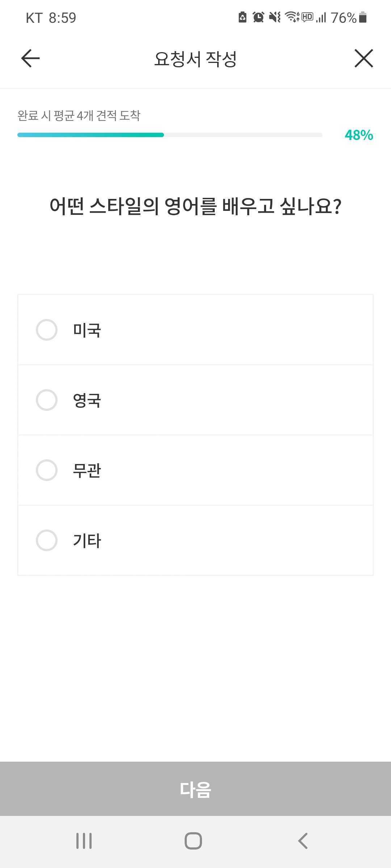This screenshot has height=868, width=391.
Task: Tap the back arrow in the header
Action: coord(30,59)
